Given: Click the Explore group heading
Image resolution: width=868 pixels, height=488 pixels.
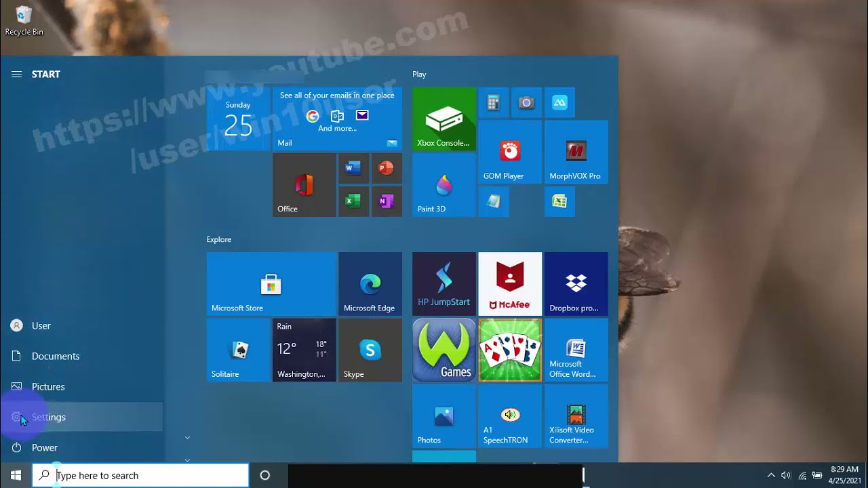Looking at the screenshot, I should point(219,239).
